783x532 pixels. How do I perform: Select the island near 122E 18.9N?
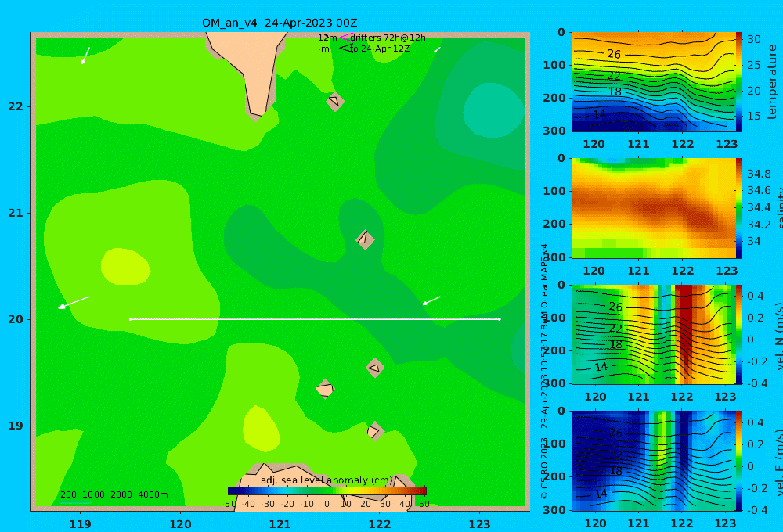[x=375, y=431]
